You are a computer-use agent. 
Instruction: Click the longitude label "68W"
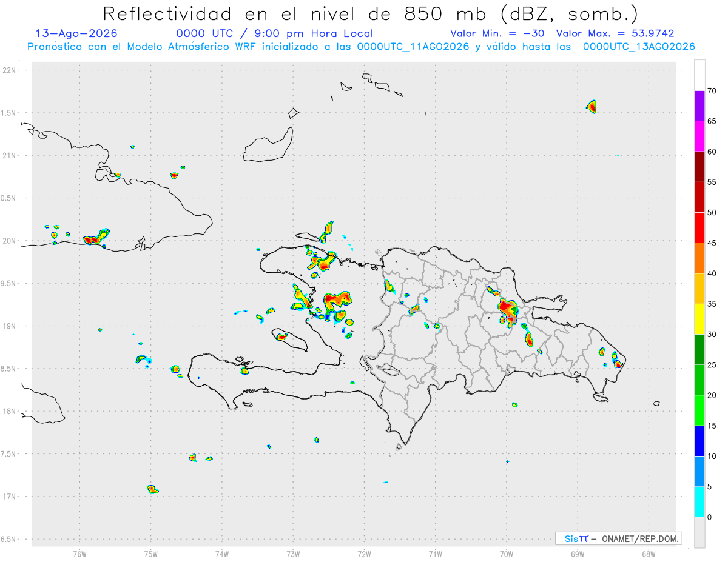[649, 554]
